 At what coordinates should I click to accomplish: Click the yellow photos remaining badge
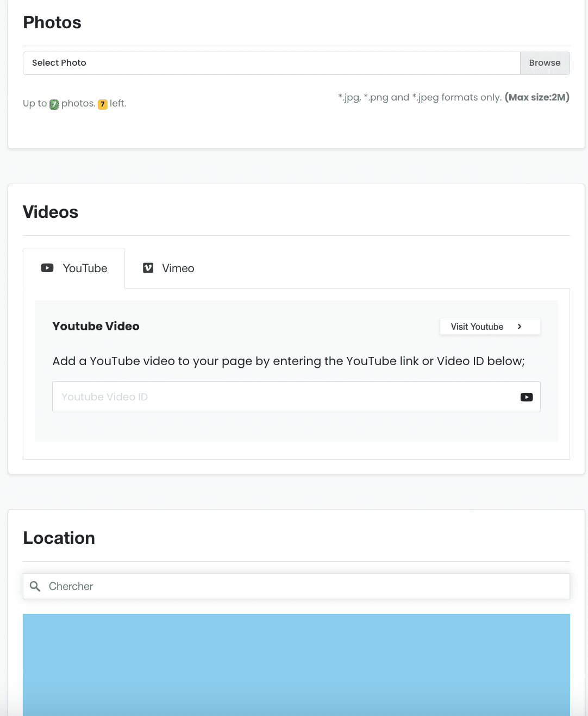102,104
